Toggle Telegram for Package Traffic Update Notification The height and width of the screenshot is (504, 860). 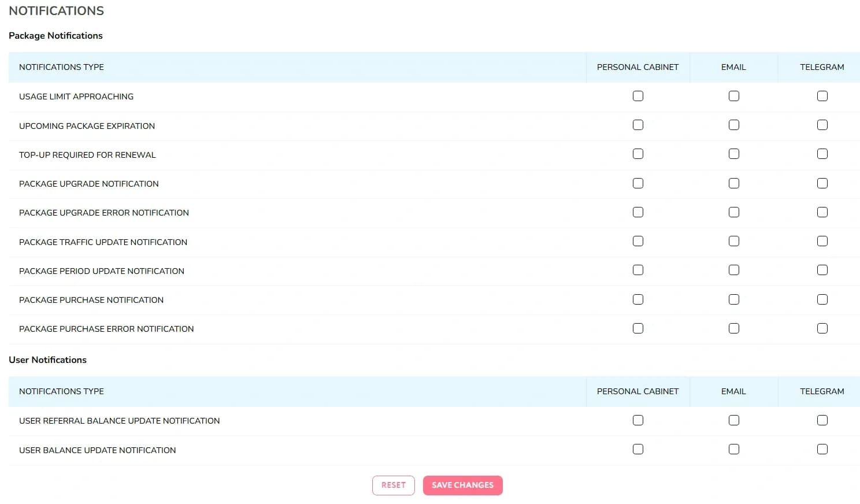click(822, 241)
